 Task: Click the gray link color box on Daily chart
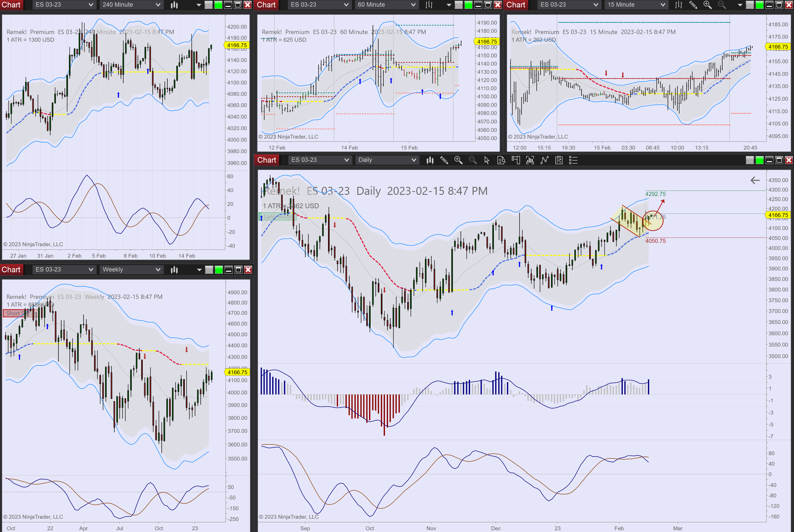[x=750, y=160]
